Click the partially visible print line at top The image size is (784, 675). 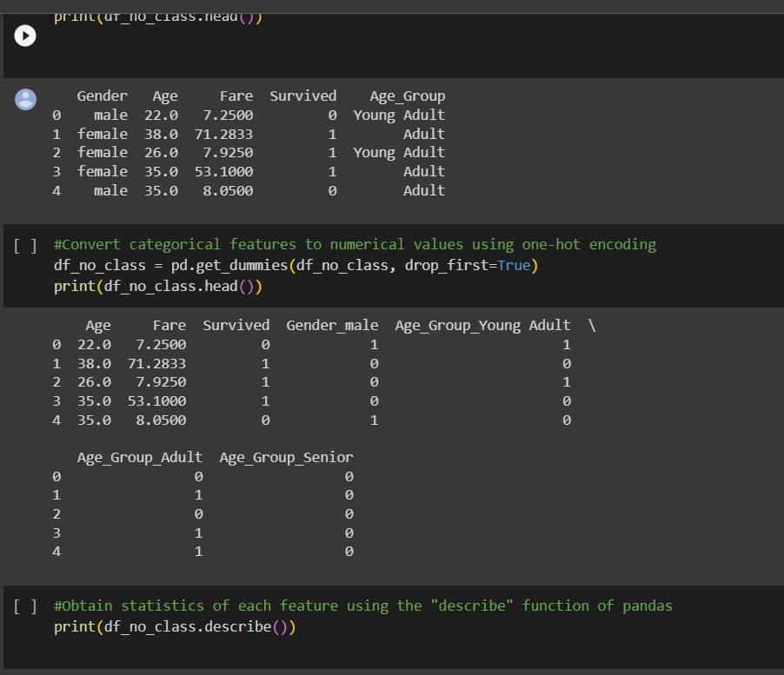(x=158, y=18)
